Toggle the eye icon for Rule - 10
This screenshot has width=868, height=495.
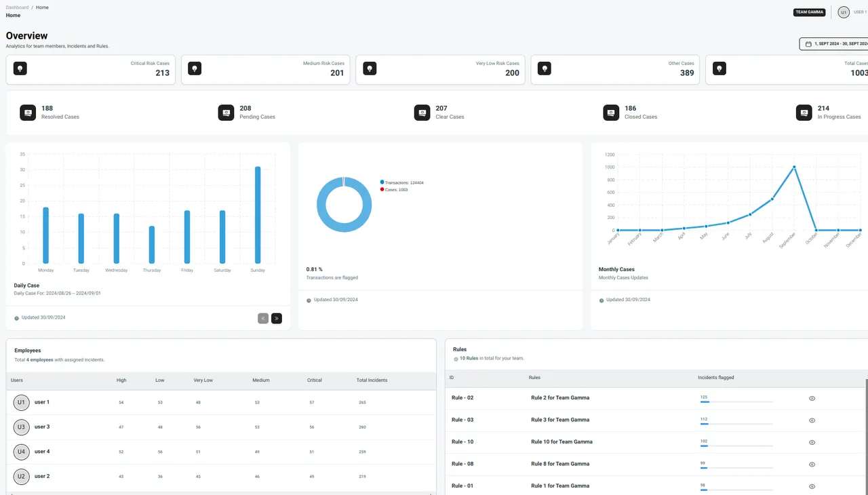[812, 442]
